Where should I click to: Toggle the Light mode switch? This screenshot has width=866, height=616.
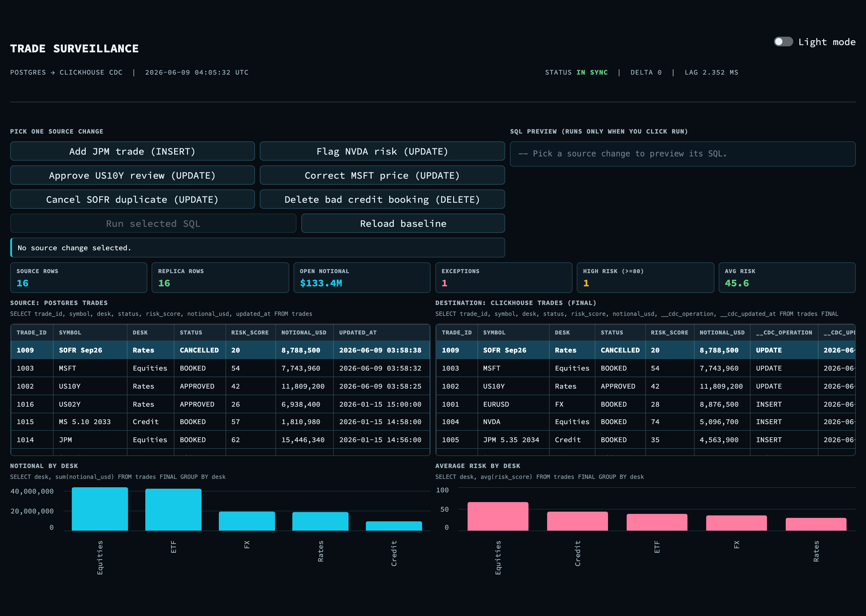(783, 42)
